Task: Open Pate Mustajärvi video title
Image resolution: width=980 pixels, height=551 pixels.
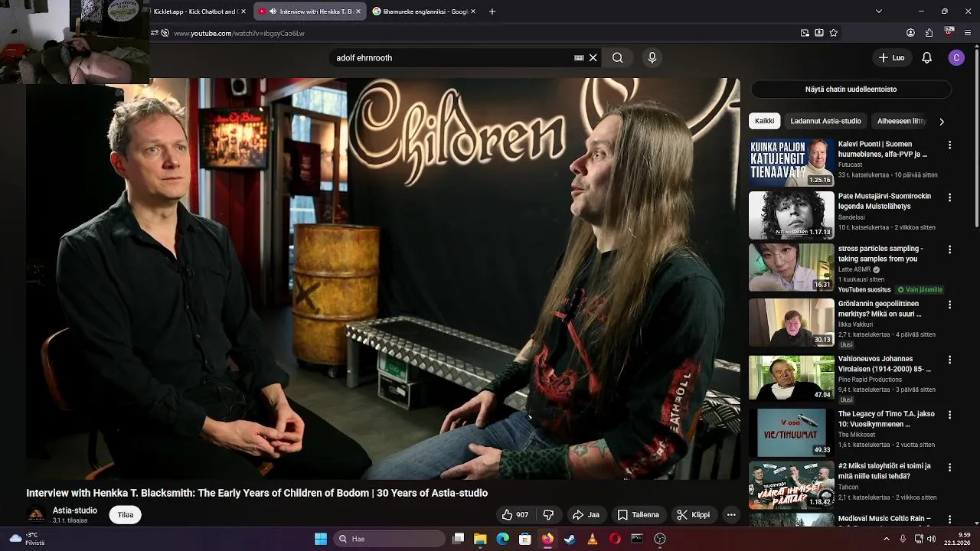Action: pyautogui.click(x=884, y=201)
